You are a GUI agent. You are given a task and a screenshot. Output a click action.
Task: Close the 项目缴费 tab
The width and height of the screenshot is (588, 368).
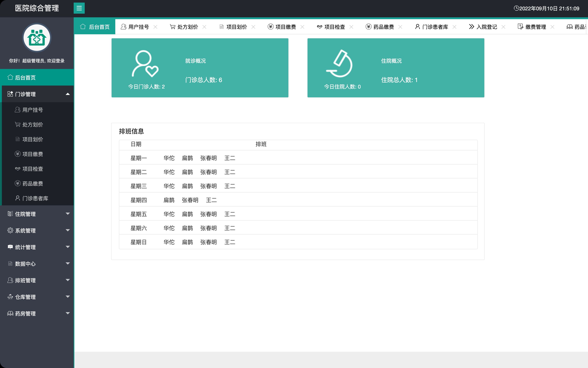302,27
